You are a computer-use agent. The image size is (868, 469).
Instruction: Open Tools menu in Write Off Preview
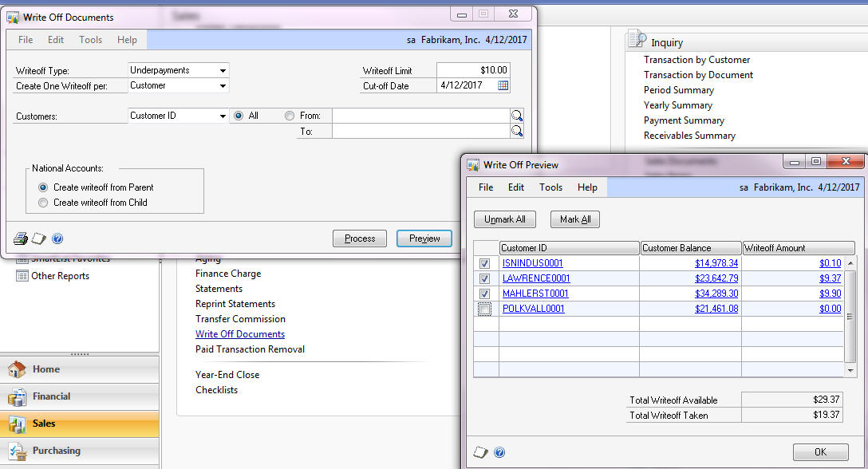click(550, 187)
